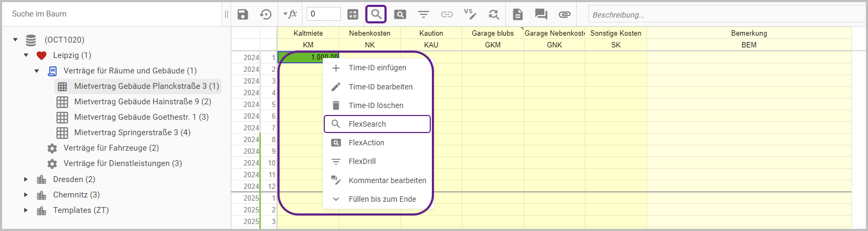Choose 'Time-ID einfügen' from context menu
868x231 pixels.
click(377, 68)
